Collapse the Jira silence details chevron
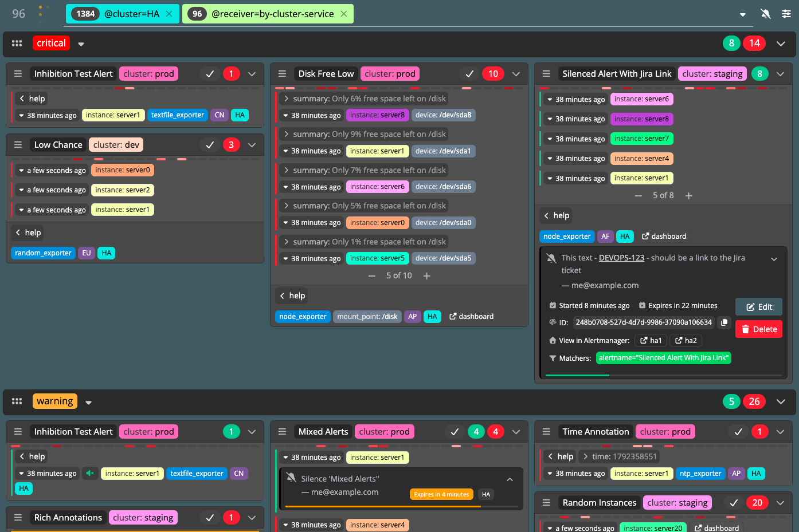This screenshot has height=532, width=799. tap(774, 259)
